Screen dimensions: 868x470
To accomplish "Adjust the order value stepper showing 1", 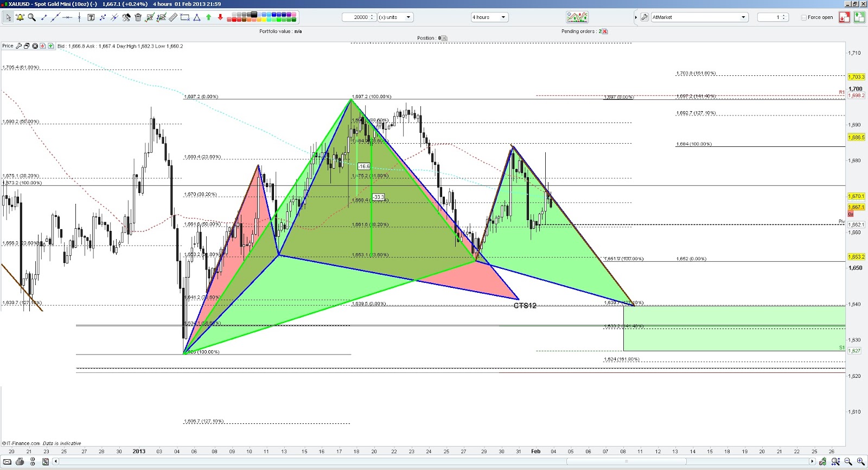I will click(784, 17).
